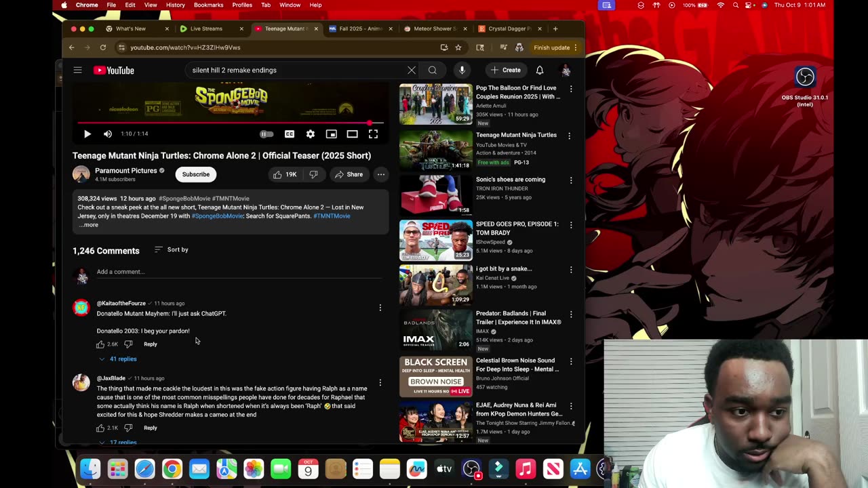Viewport: 868px width, 488px height.
Task: Open Sort by comments dropdown
Action: [172, 249]
